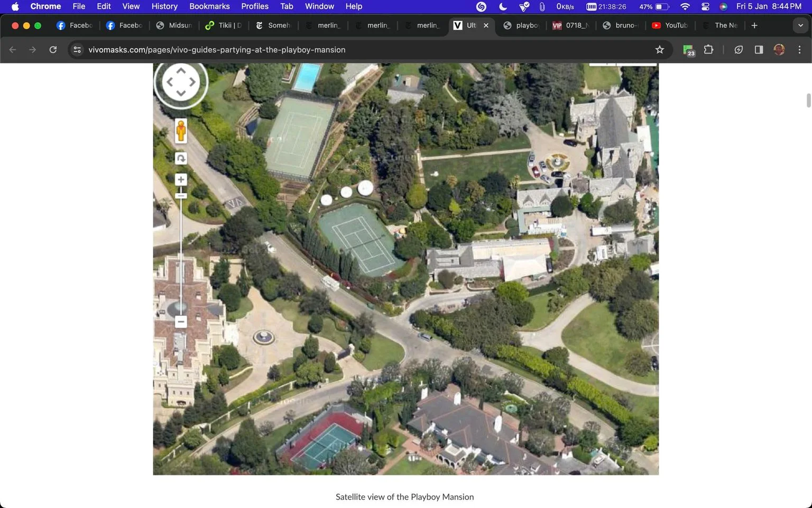Viewport: 812px width, 508px height.
Task: Reload the vivomasks page
Action: point(53,50)
